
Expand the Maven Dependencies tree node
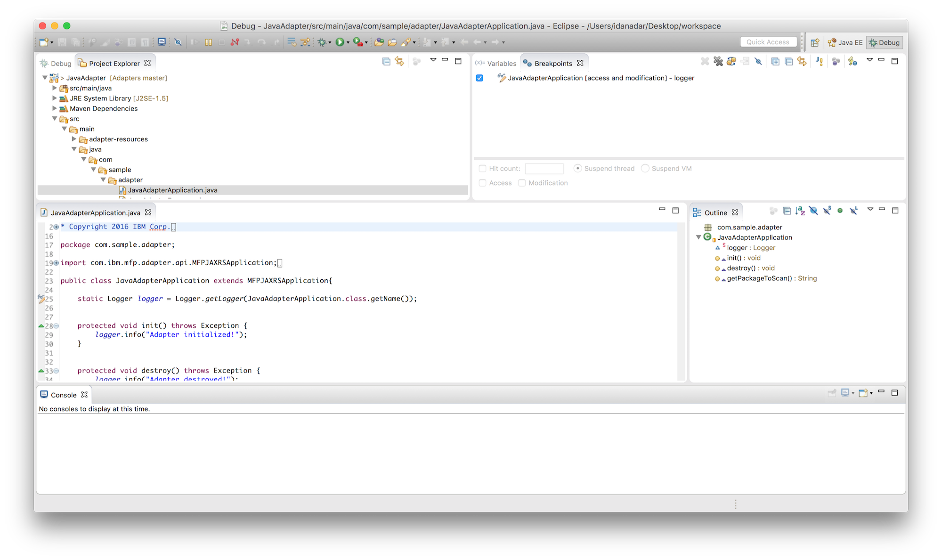[55, 109]
